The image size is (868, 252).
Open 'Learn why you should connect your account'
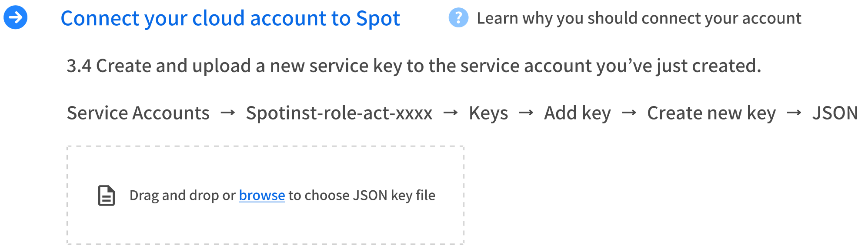tap(639, 18)
